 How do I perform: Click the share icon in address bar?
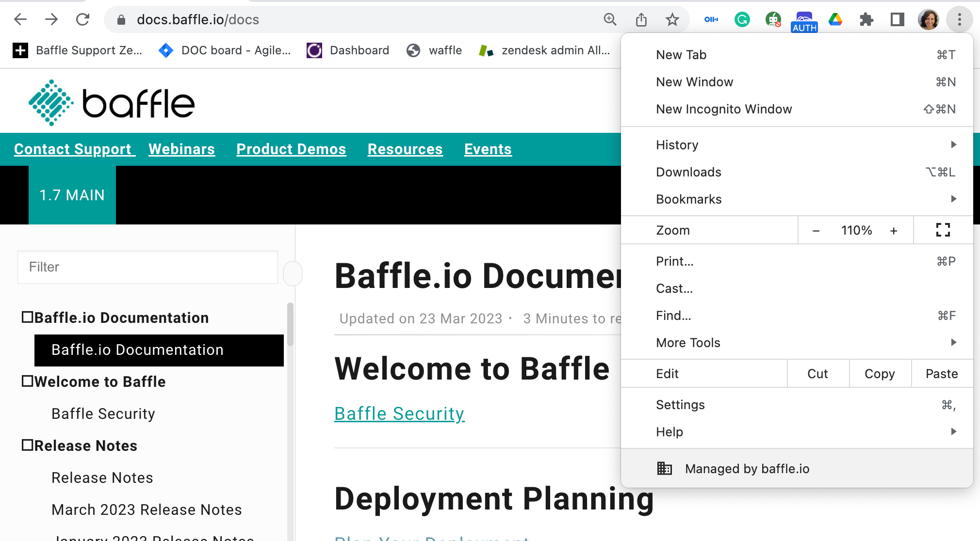[641, 19]
